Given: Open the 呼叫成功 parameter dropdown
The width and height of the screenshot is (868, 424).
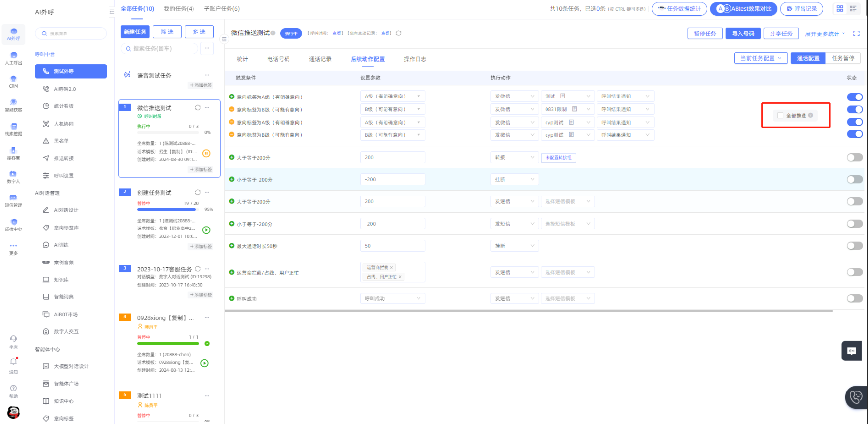Looking at the screenshot, I should coord(392,298).
